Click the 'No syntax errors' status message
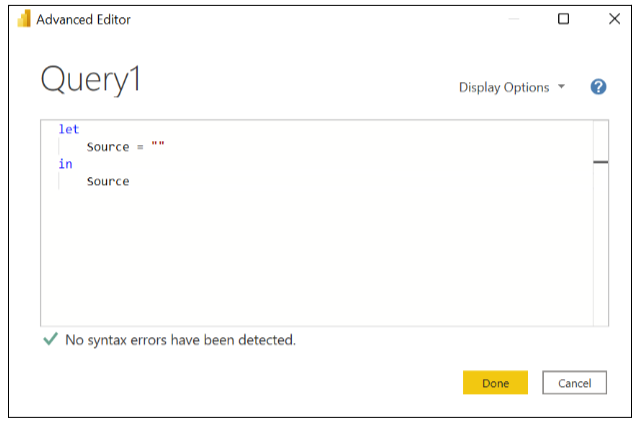 (x=180, y=340)
